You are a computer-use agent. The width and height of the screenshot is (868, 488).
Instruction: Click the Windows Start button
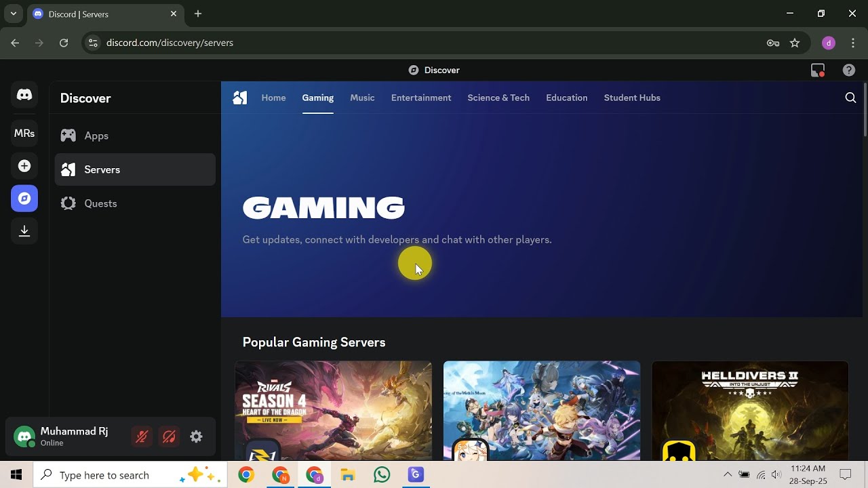(16, 475)
